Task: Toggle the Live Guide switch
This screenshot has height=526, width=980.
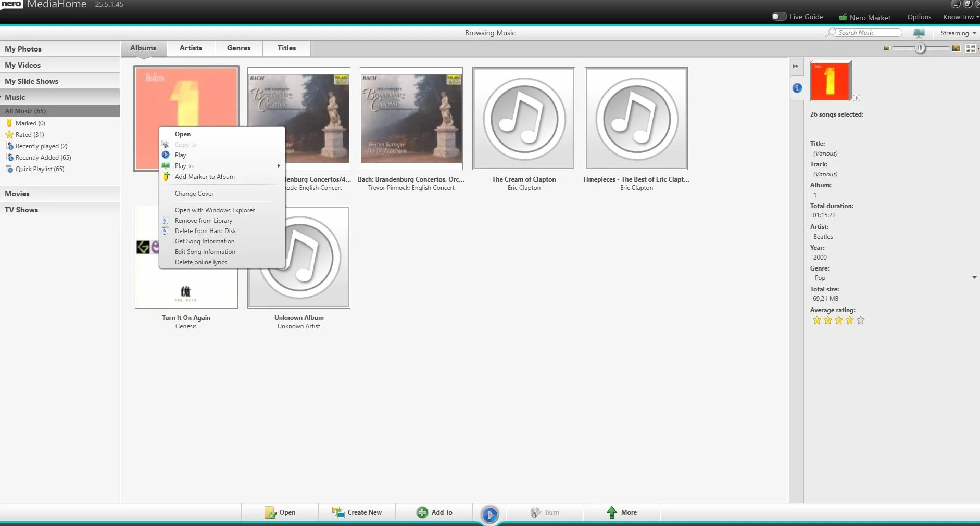Action: pos(778,17)
